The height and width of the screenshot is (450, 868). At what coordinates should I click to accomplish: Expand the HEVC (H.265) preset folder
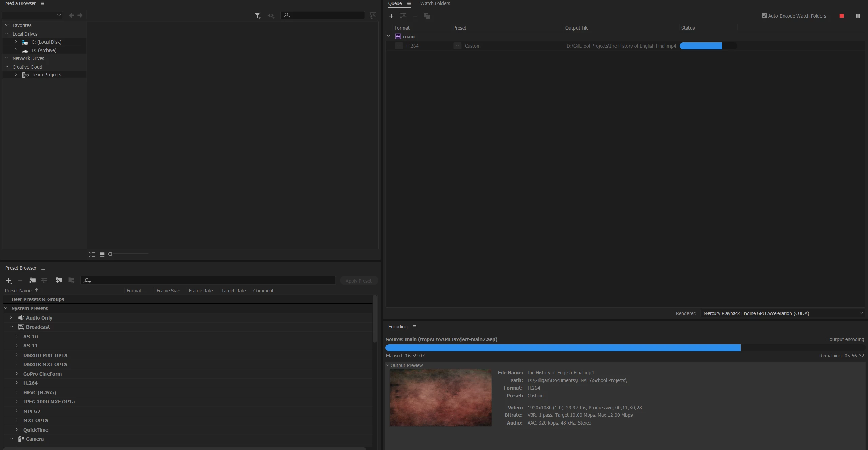click(x=16, y=392)
